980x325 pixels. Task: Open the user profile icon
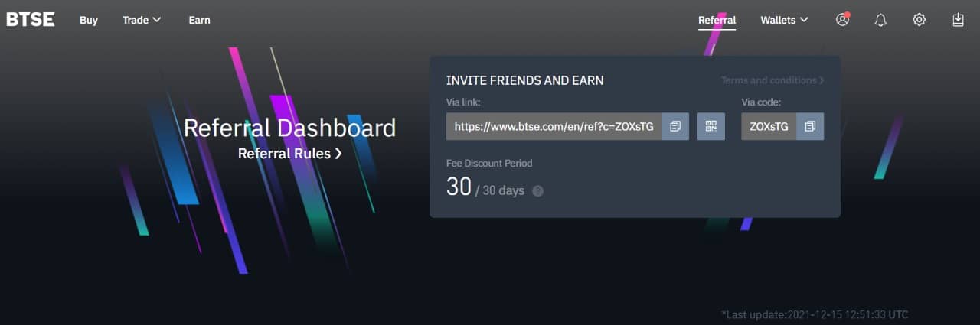click(x=843, y=20)
